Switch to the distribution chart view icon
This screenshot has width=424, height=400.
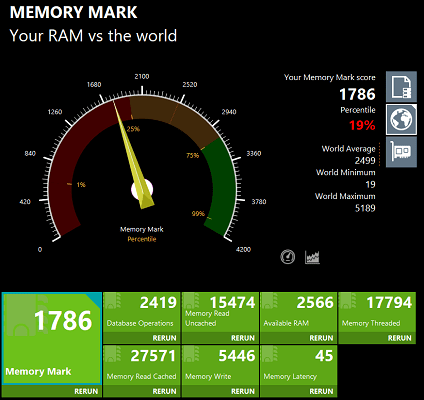point(312,257)
